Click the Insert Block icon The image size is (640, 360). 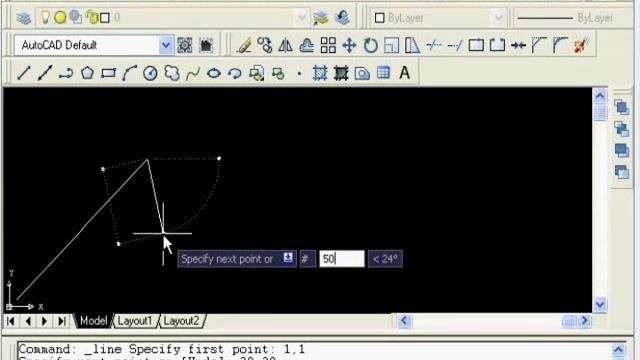point(256,73)
